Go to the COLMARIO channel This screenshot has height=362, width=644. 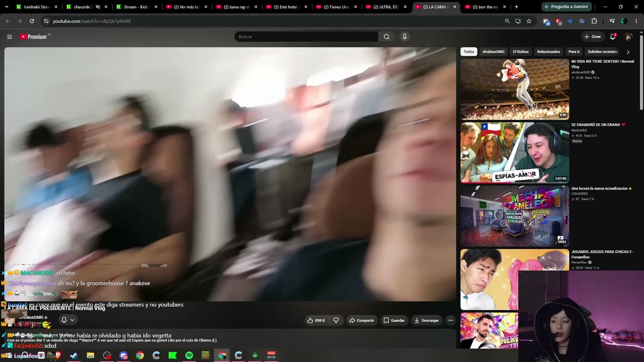click(x=580, y=194)
